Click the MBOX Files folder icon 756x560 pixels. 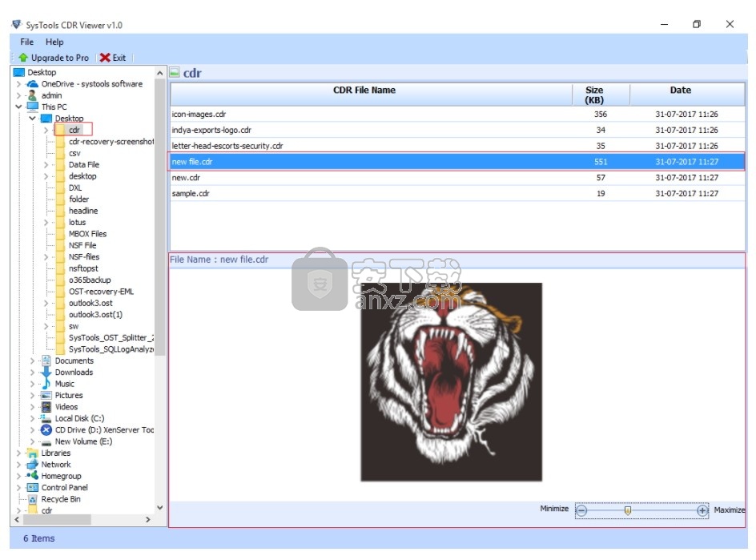pyautogui.click(x=60, y=234)
